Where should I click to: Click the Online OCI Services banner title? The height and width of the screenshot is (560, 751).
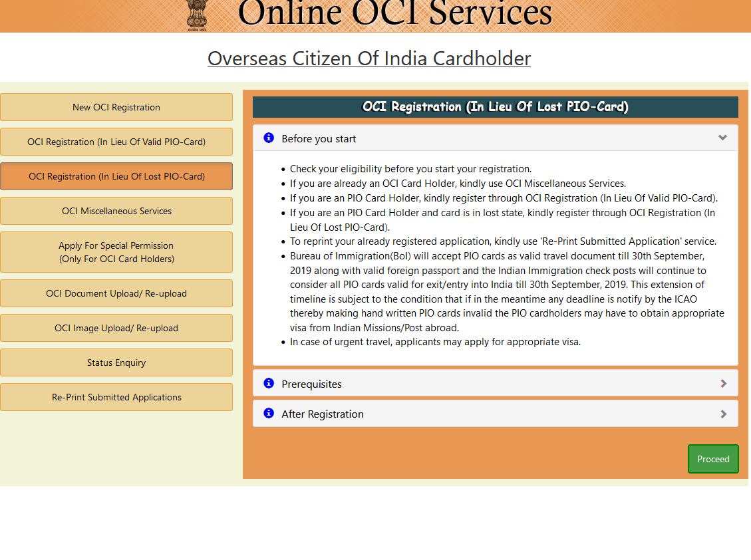pyautogui.click(x=394, y=13)
